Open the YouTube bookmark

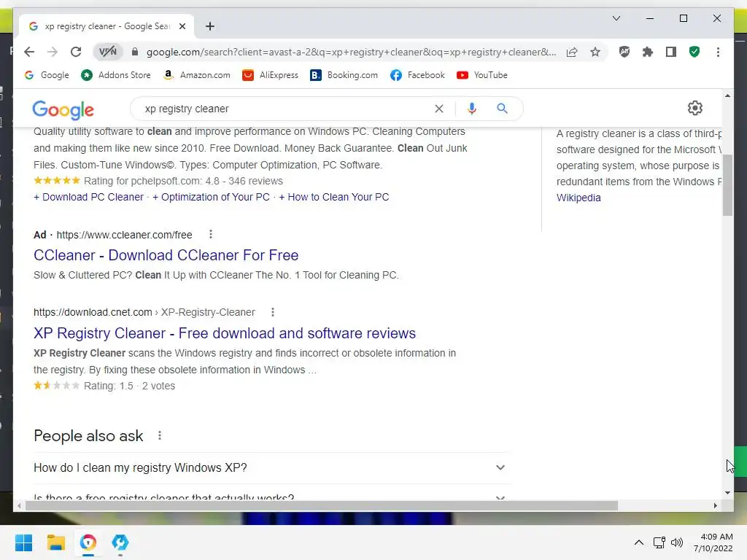pos(482,75)
